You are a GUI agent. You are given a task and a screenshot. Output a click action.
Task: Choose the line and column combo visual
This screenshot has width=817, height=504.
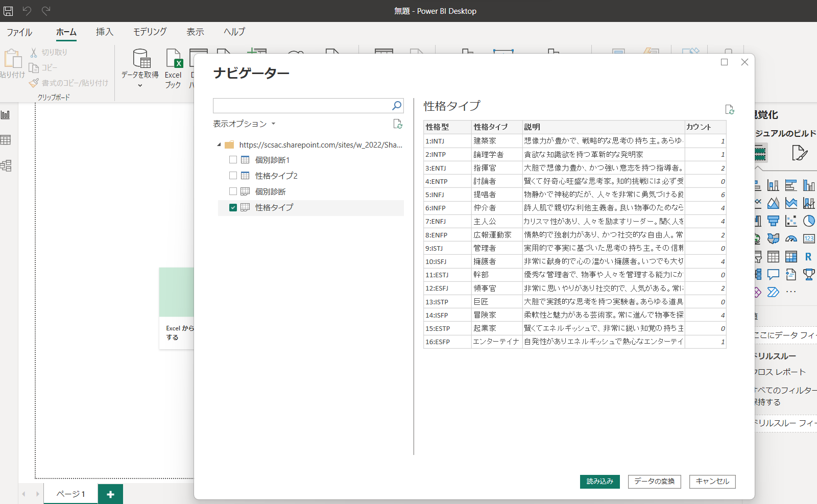808,203
